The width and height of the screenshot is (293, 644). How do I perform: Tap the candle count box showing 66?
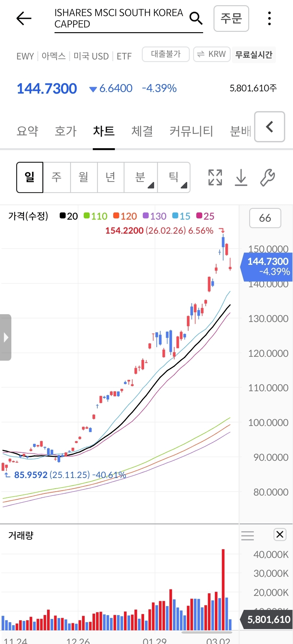[x=265, y=218]
